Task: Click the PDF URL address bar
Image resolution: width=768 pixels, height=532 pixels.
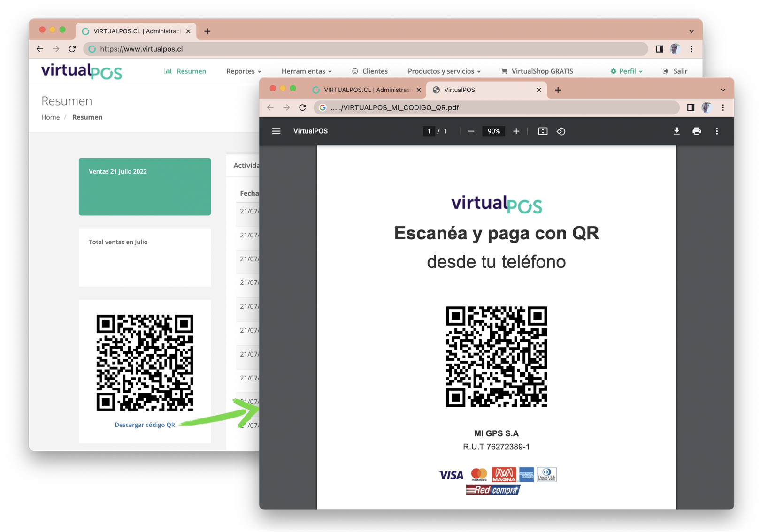Action: [497, 107]
